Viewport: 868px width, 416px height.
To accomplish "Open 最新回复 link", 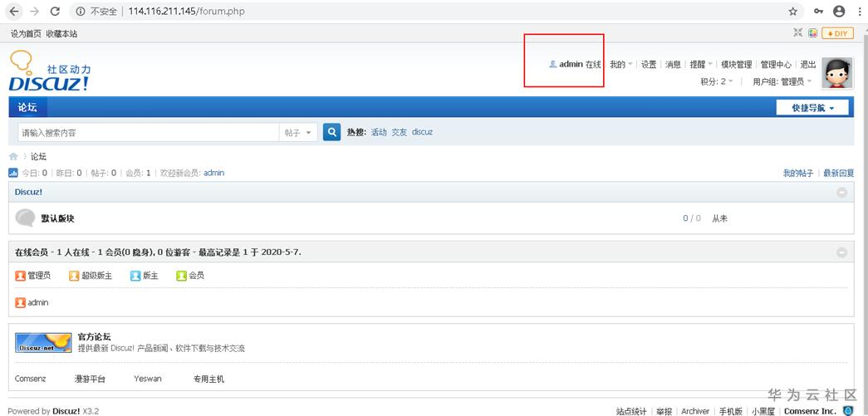I will pyautogui.click(x=839, y=174).
